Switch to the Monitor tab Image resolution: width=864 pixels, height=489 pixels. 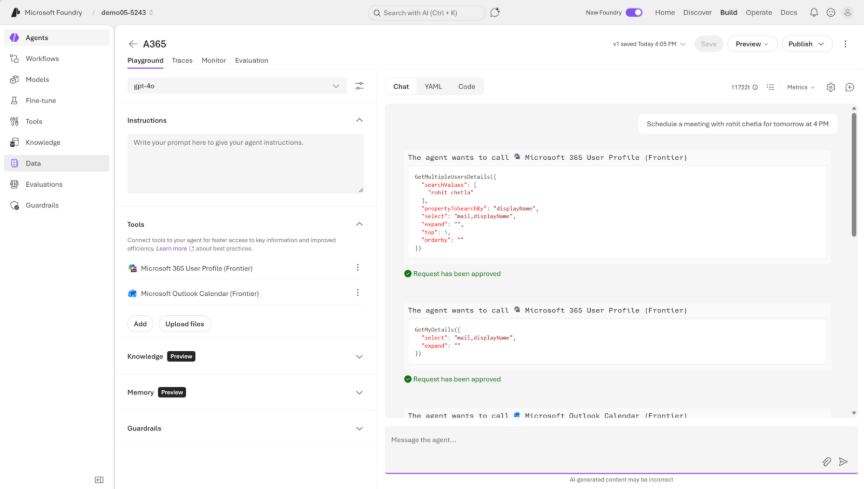tap(214, 61)
